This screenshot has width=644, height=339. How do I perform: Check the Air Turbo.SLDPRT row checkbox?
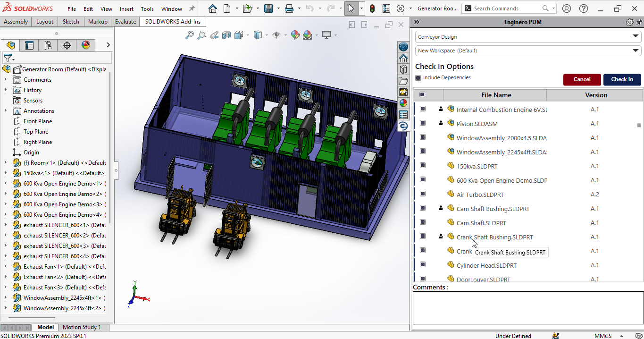(423, 194)
